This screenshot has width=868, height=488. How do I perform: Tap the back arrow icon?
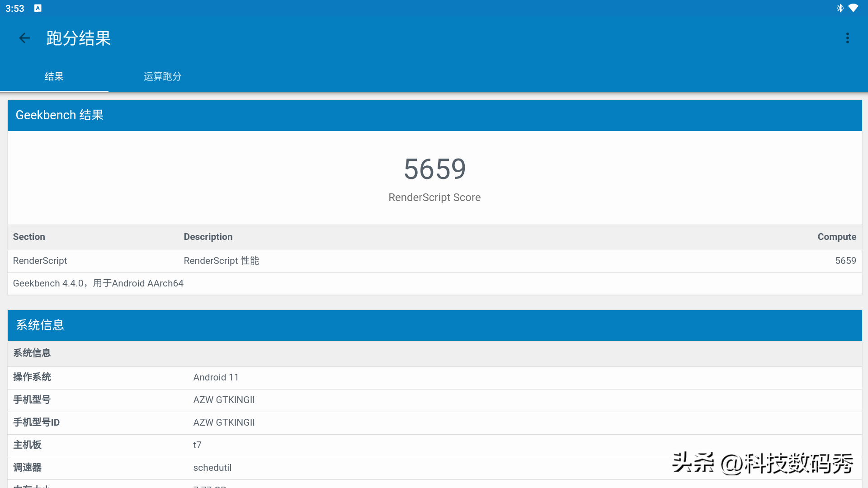(24, 38)
